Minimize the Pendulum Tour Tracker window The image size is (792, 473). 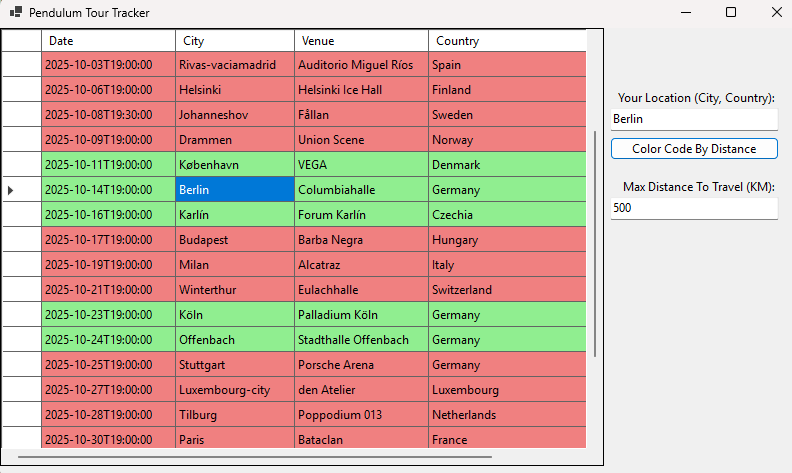coord(686,12)
